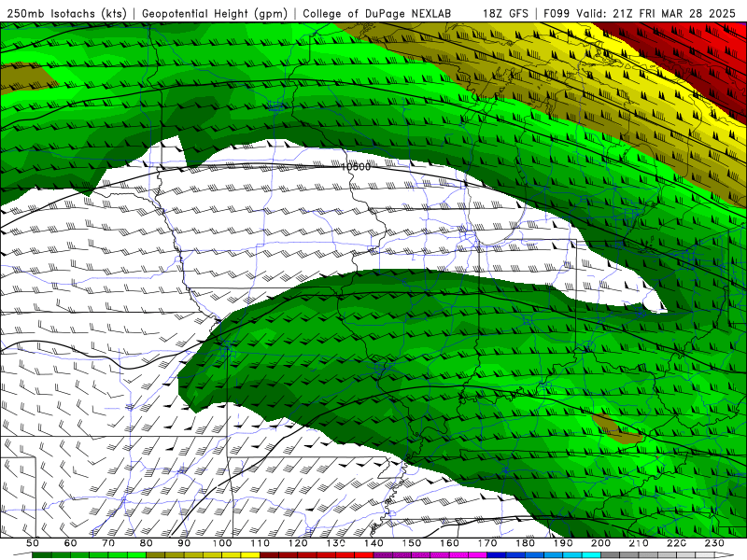Click the 140 value on the color scale
Image resolution: width=747 pixels, height=560 pixels.
374,543
